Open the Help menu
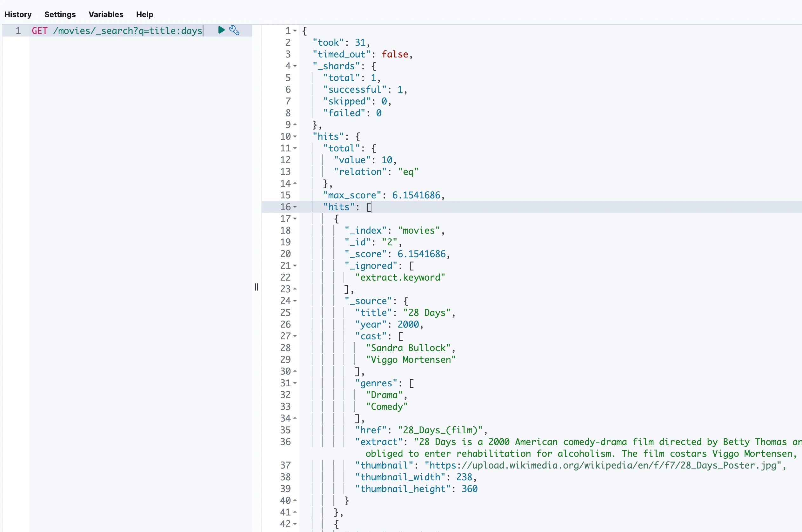 [144, 14]
